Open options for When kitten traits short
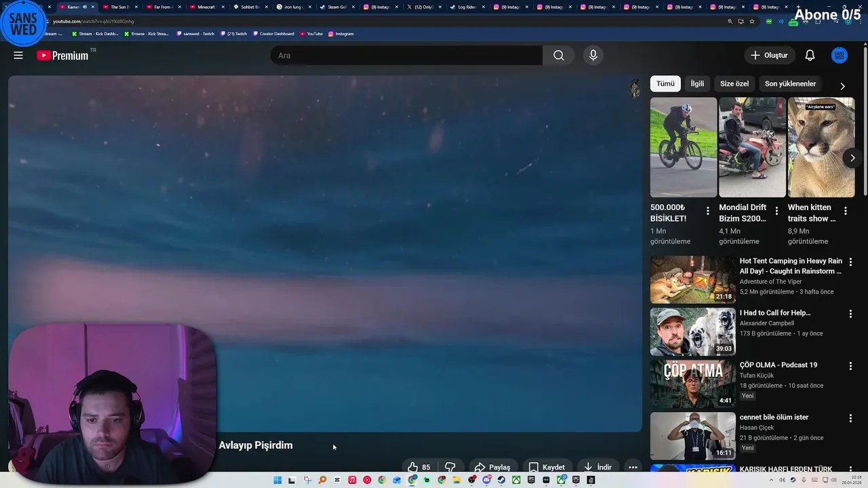This screenshot has width=868, height=488. coord(846,211)
